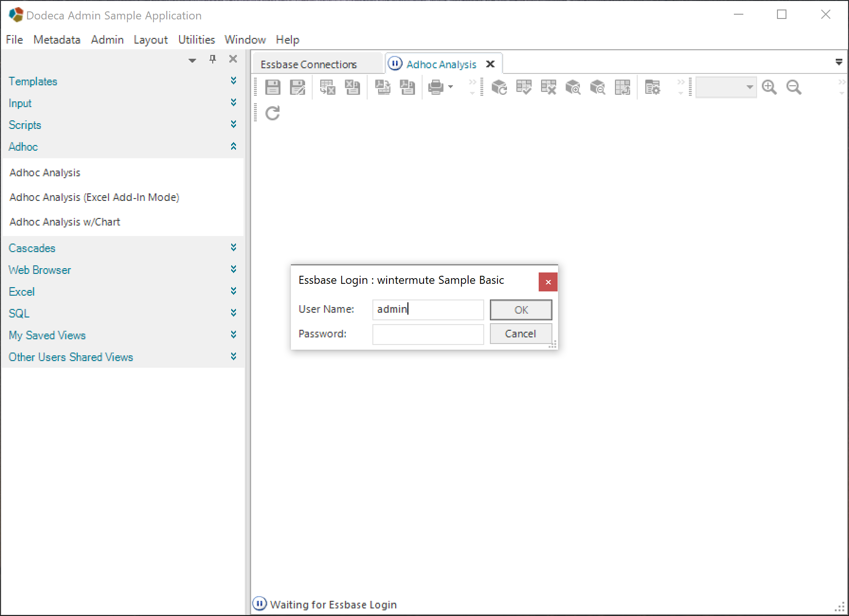Open Adhoc Analysis w/Chart view
Screen dimensions: 849x616
[65, 222]
